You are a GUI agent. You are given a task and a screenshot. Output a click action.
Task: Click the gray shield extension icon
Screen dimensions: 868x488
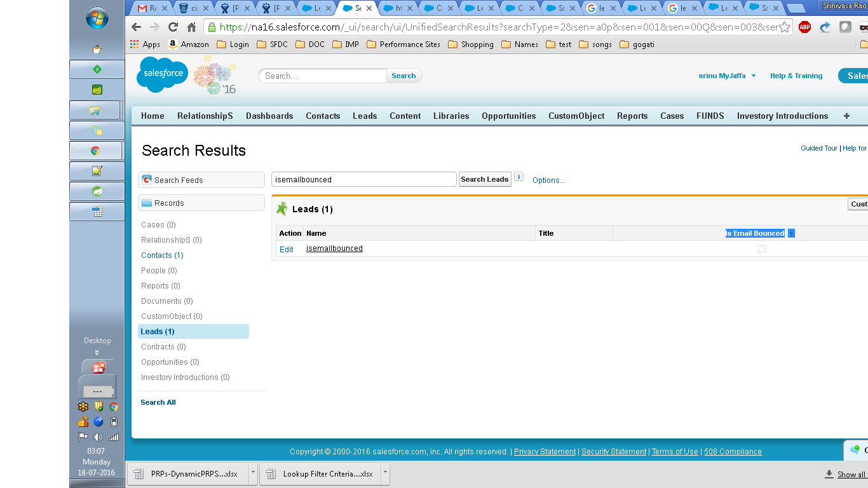point(845,27)
